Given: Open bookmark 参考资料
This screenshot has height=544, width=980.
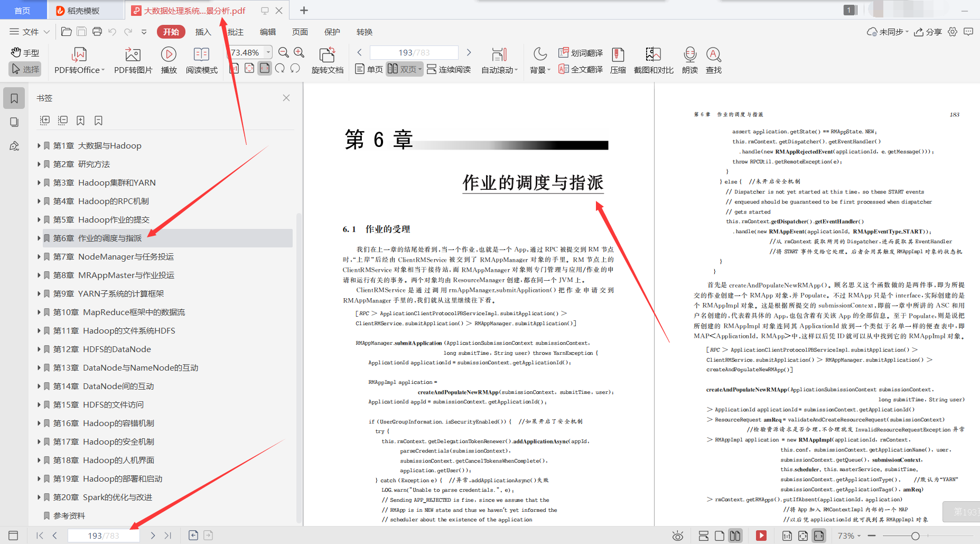Looking at the screenshot, I should [x=69, y=515].
